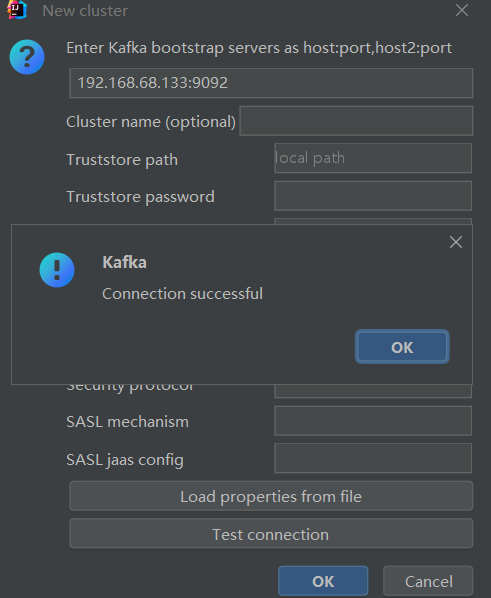
Task: Click the blue question mark help icon
Action: point(27,57)
